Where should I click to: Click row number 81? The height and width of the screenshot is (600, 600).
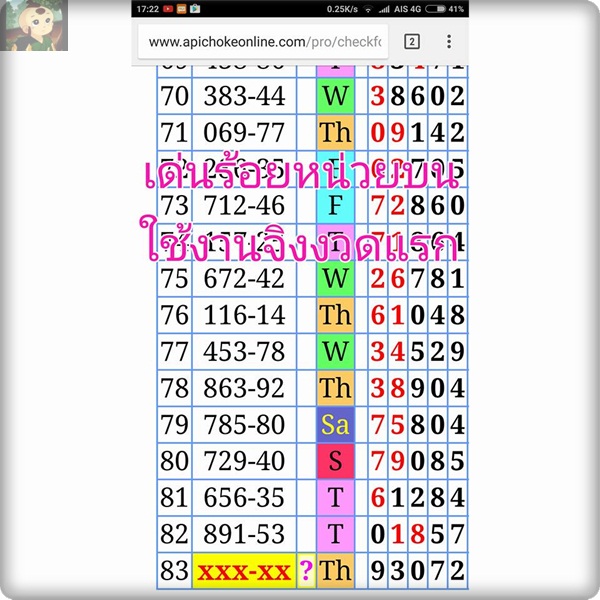(174, 497)
